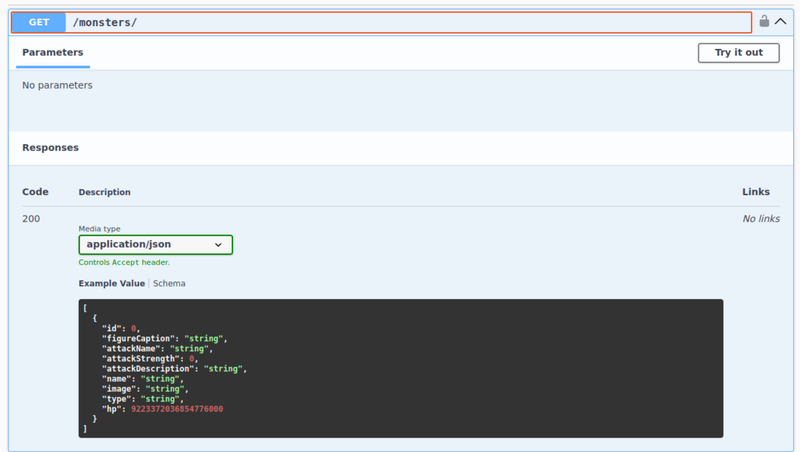800x452 pixels.
Task: Click the Description column header
Action: click(105, 192)
